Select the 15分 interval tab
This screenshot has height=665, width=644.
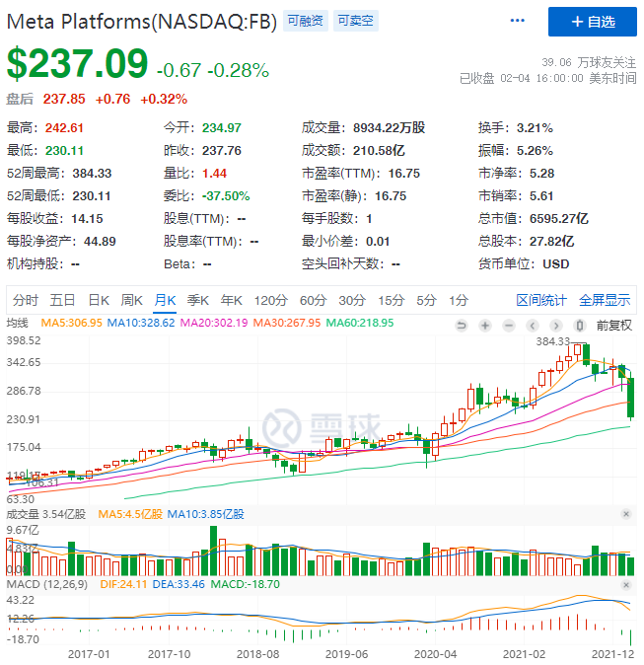(x=391, y=300)
